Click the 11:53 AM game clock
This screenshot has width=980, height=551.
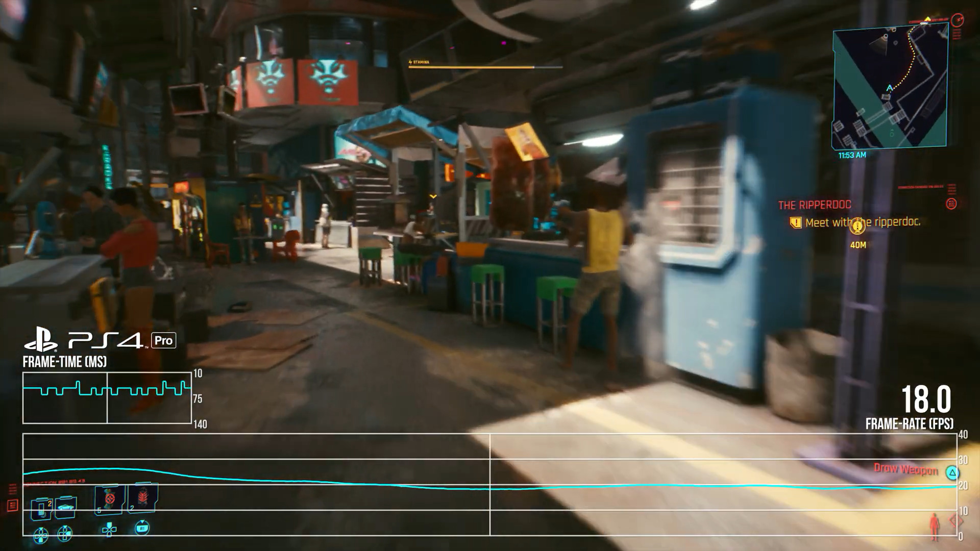[x=852, y=155]
